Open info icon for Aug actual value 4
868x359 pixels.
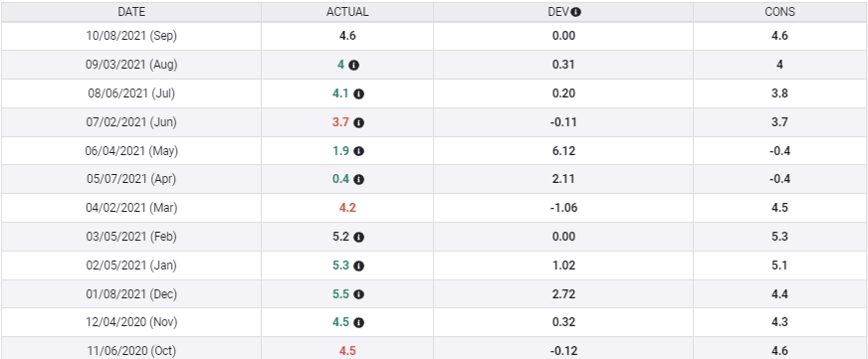pyautogui.click(x=353, y=65)
